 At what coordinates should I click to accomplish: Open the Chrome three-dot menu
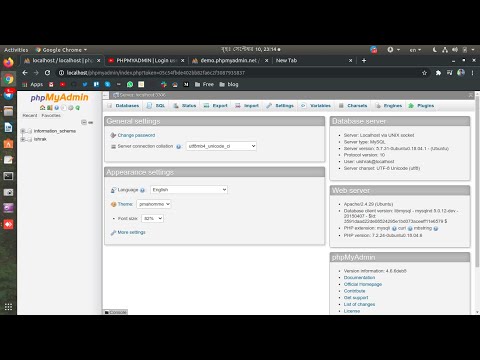click(472, 73)
